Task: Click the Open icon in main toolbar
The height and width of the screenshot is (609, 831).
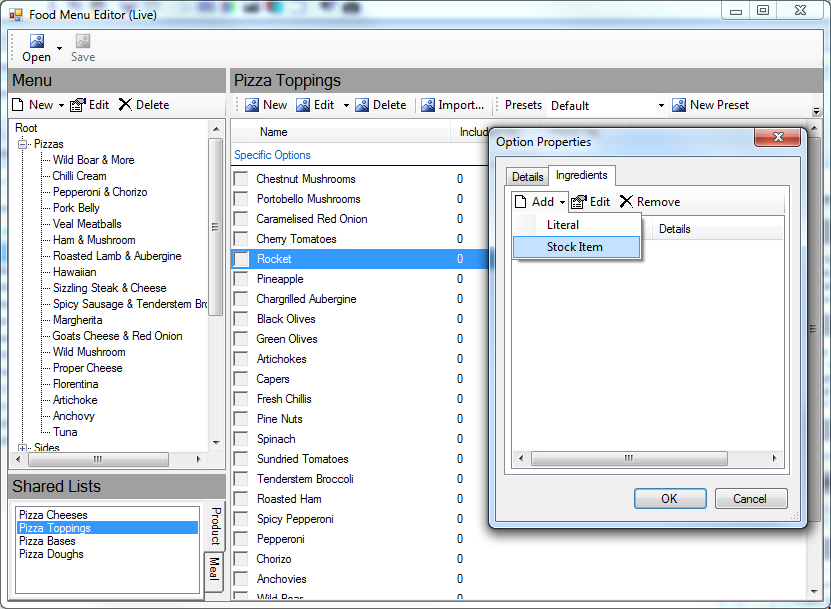Action: (x=36, y=41)
